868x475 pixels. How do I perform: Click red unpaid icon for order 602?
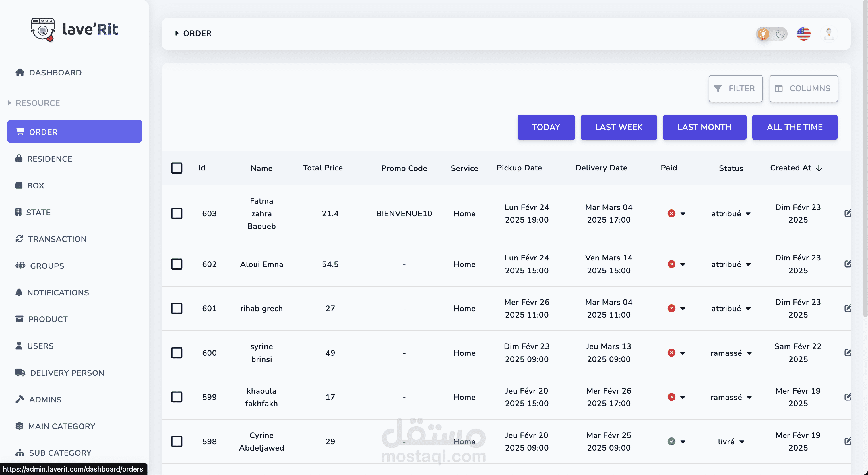(671, 264)
